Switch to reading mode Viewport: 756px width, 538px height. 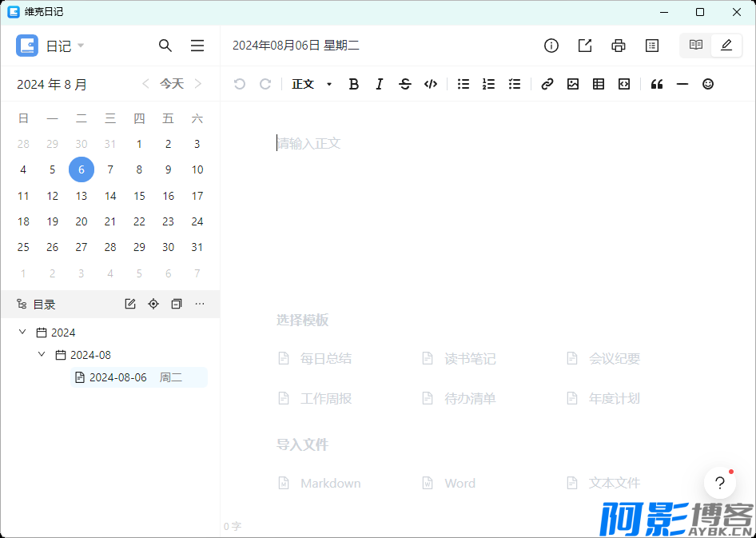696,46
